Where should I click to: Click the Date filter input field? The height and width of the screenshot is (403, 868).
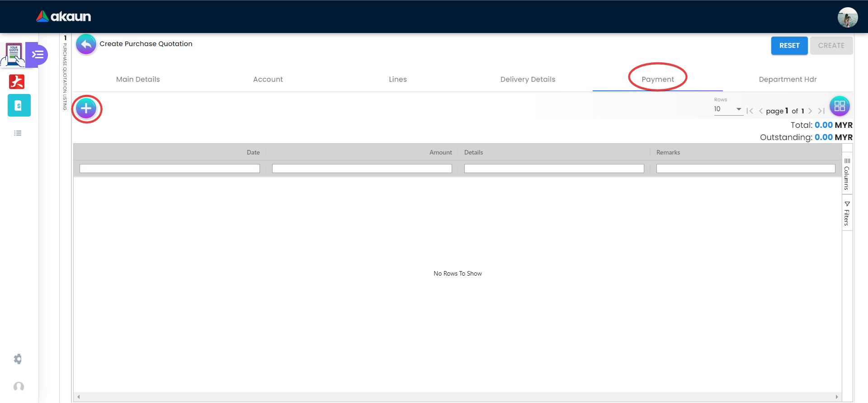click(x=170, y=169)
